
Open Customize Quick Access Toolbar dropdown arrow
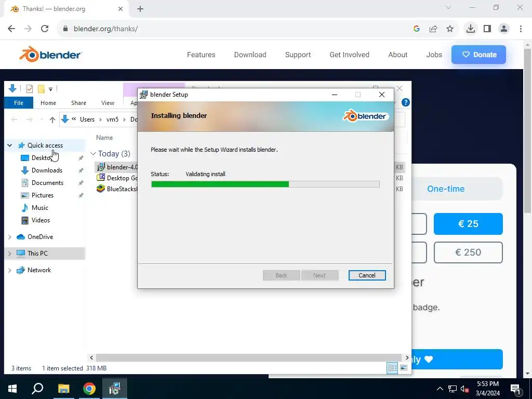50,89
